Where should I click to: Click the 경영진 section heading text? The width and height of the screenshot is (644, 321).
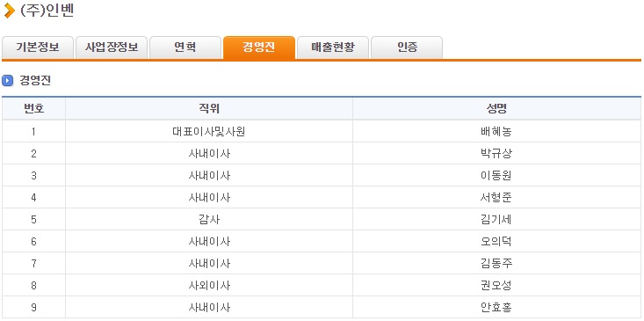[35, 81]
